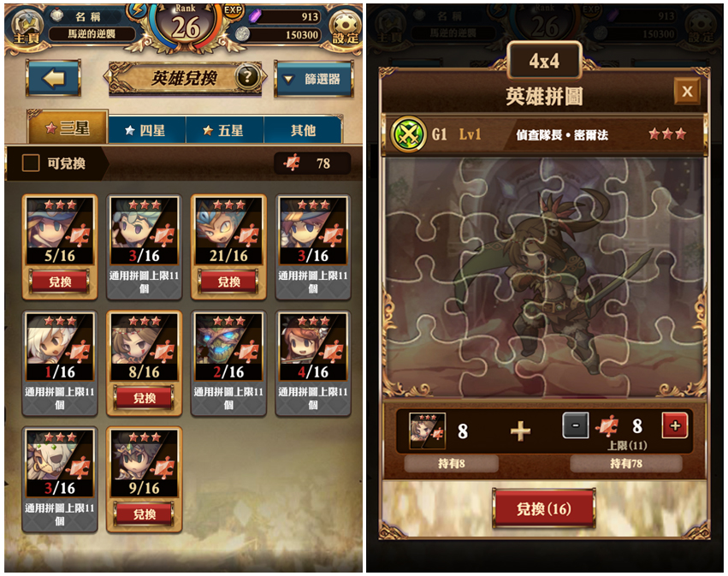Select the 其他 tab
This screenshot has height=576, width=728.
tap(303, 131)
